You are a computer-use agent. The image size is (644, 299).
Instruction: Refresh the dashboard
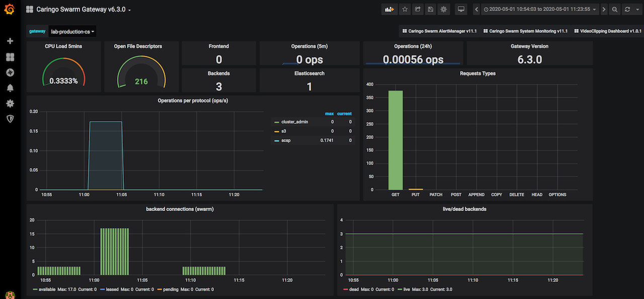click(627, 9)
